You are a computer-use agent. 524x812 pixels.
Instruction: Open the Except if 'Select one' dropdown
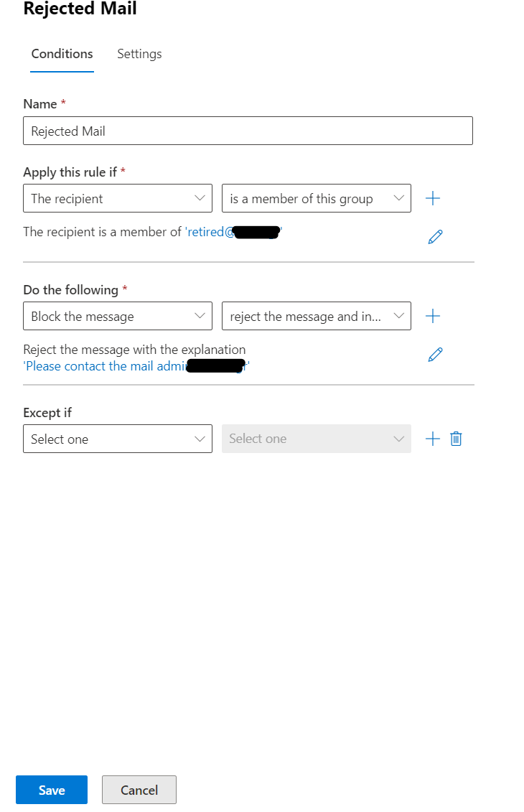tap(118, 439)
